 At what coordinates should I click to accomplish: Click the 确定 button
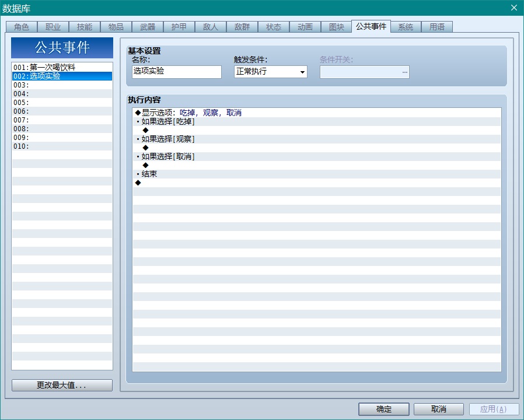click(x=383, y=409)
